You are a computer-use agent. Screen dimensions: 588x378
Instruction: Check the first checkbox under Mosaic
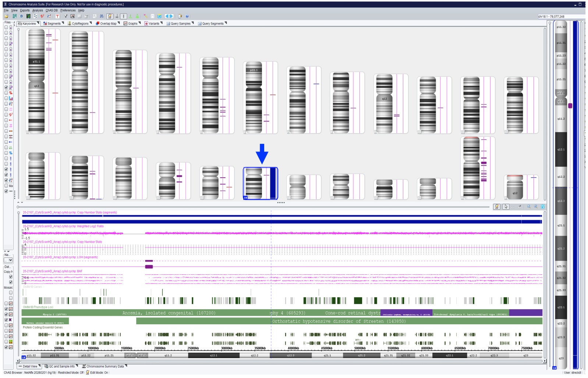coord(11,293)
